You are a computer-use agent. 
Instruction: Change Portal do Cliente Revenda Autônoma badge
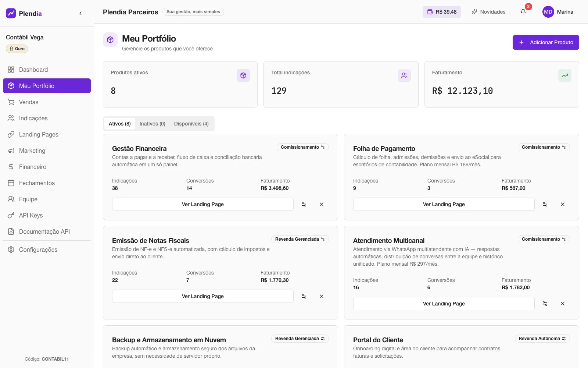tap(542, 339)
